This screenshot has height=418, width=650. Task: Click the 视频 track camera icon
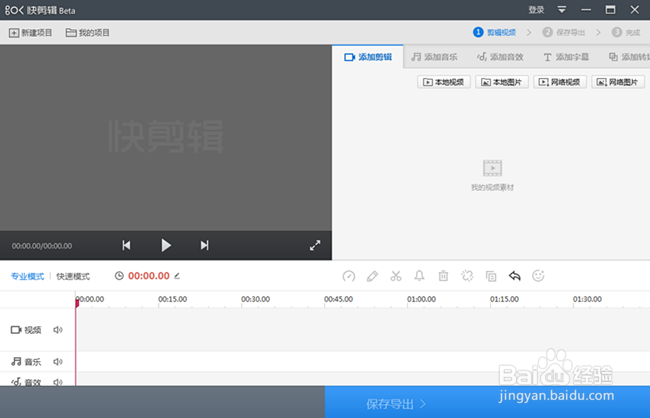pos(16,330)
